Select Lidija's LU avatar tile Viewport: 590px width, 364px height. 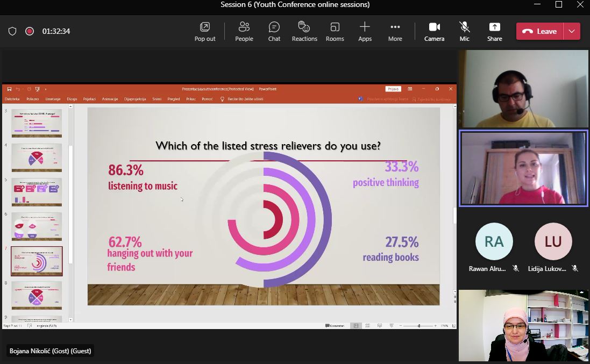[553, 242]
